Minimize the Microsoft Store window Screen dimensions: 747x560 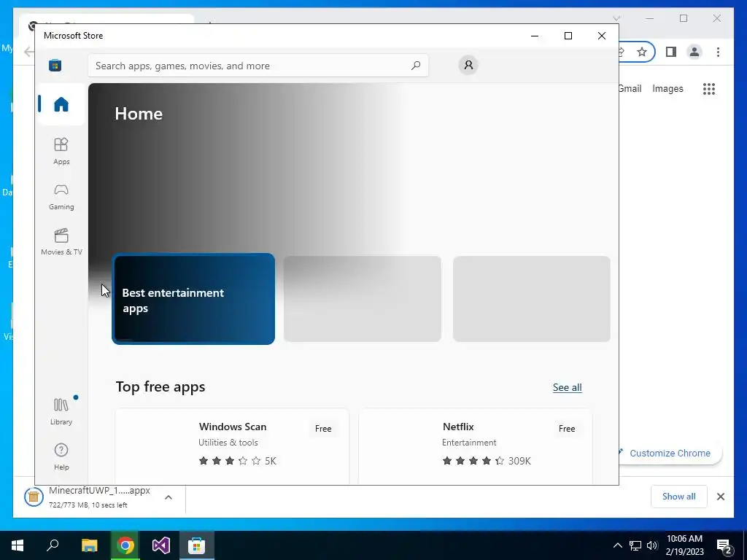(535, 36)
